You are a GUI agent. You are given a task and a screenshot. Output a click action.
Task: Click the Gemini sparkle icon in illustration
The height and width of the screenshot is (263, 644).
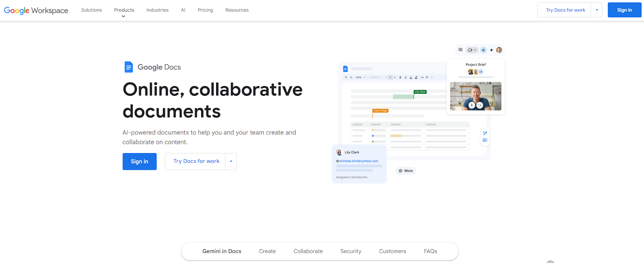(x=491, y=50)
